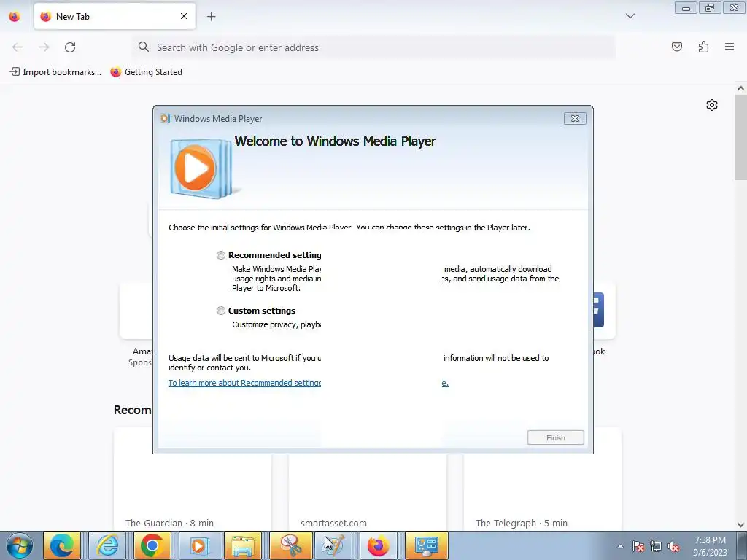Screen dimensions: 747x560
Task: Save page to Pocket icon
Action: point(676,47)
